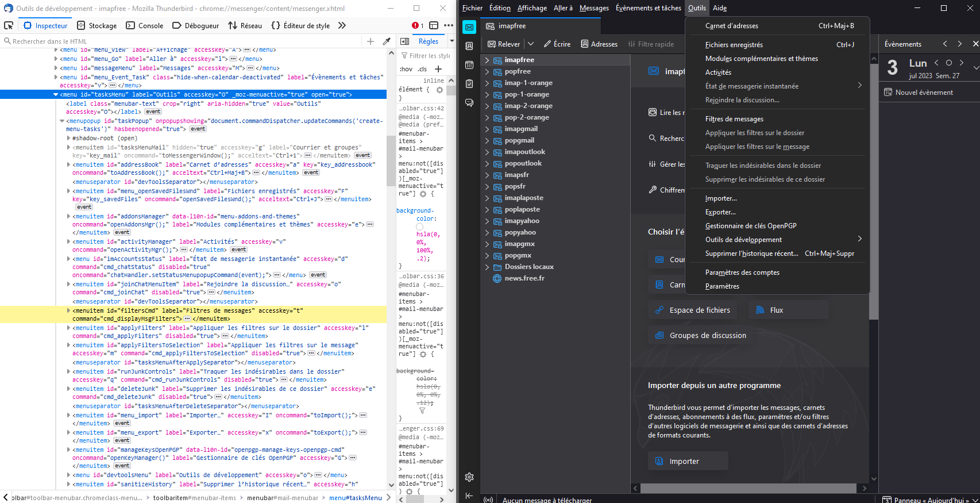Add a new CSS rule with plus icon
Image resolution: width=980 pixels, height=503 pixels.
coord(438,69)
